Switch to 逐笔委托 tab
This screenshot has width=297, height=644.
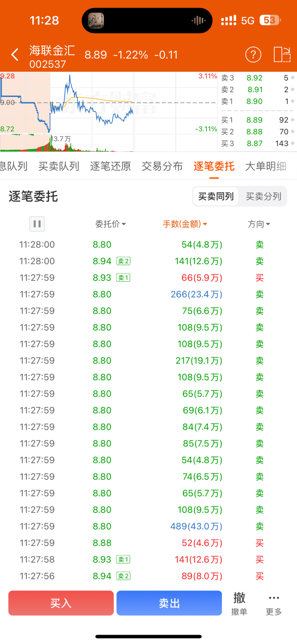tap(214, 166)
